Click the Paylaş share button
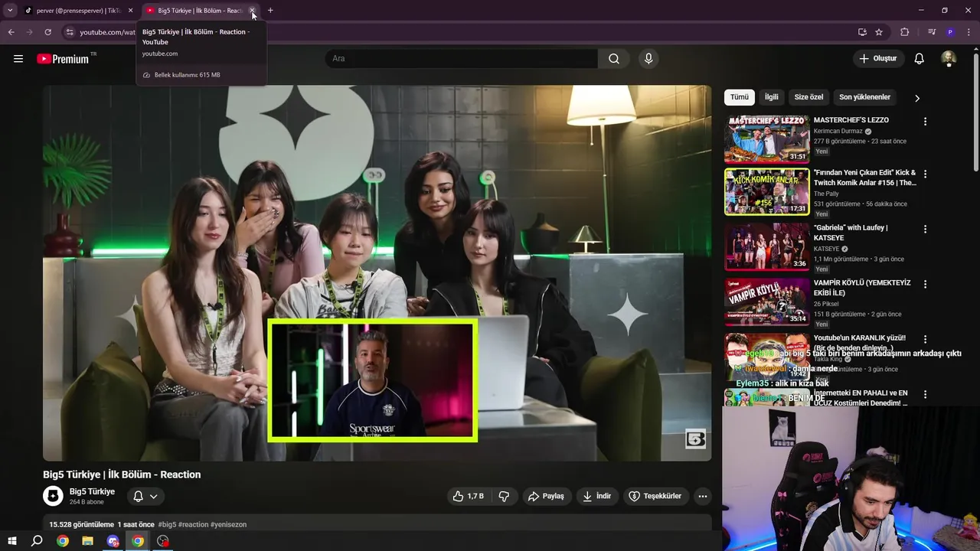The width and height of the screenshot is (980, 551). [546, 496]
